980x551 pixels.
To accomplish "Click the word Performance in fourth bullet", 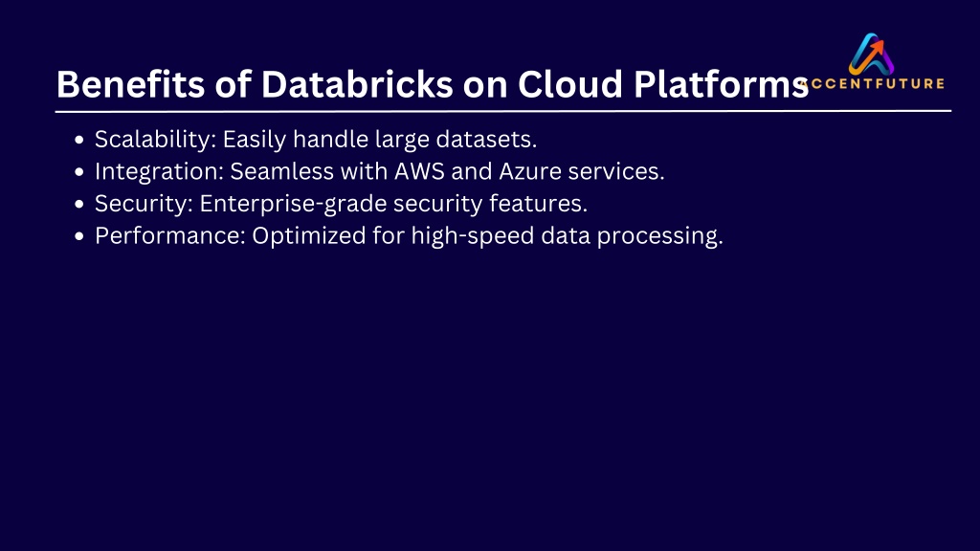I will (x=170, y=236).
